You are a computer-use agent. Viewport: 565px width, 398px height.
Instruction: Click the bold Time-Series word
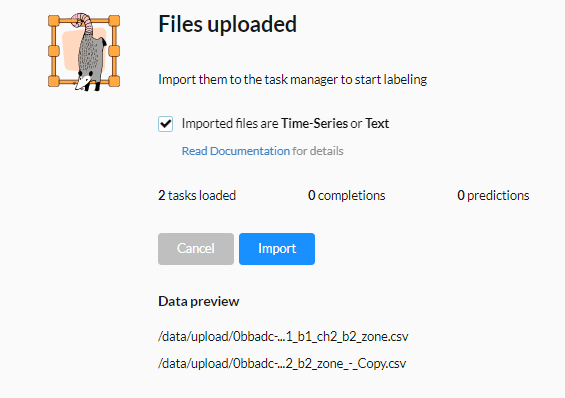click(x=314, y=124)
